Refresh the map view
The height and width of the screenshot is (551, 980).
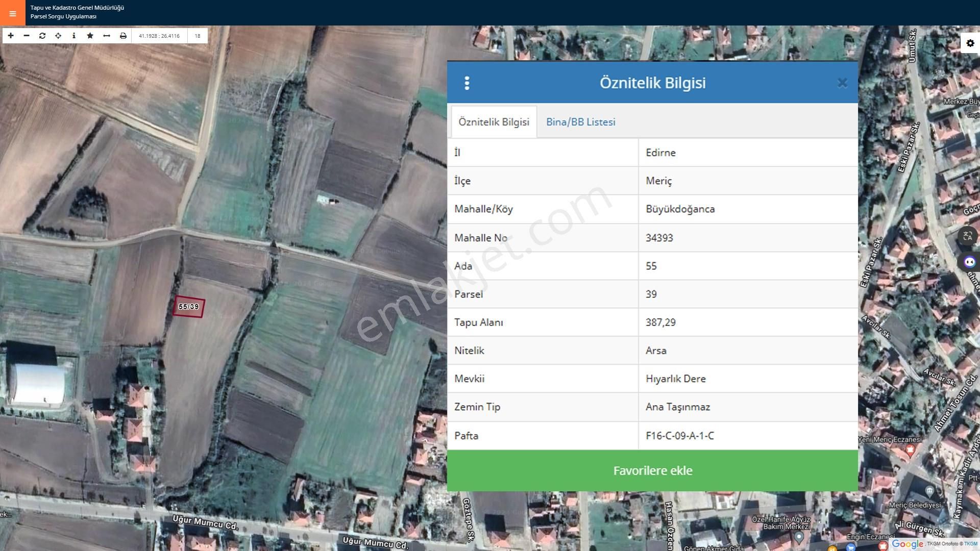tap(42, 36)
